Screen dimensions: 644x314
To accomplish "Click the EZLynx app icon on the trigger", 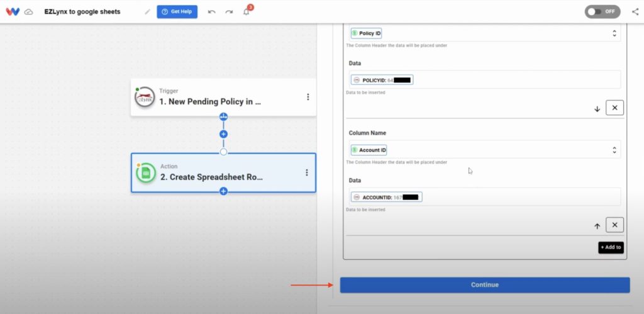I will click(x=145, y=98).
